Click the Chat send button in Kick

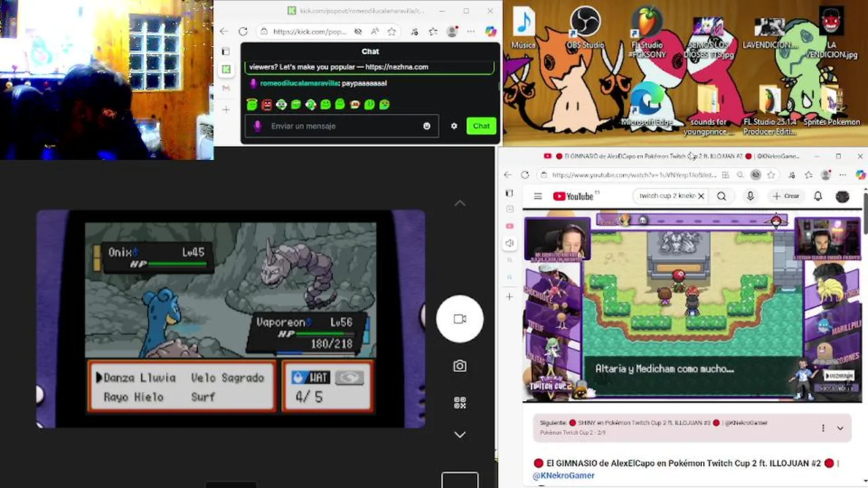pos(481,126)
